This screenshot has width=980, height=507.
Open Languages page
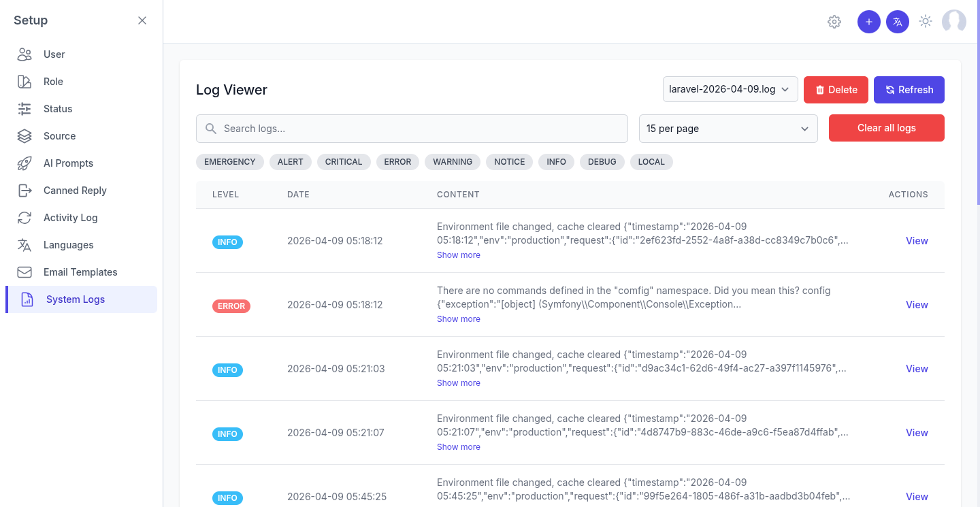[x=82, y=245]
